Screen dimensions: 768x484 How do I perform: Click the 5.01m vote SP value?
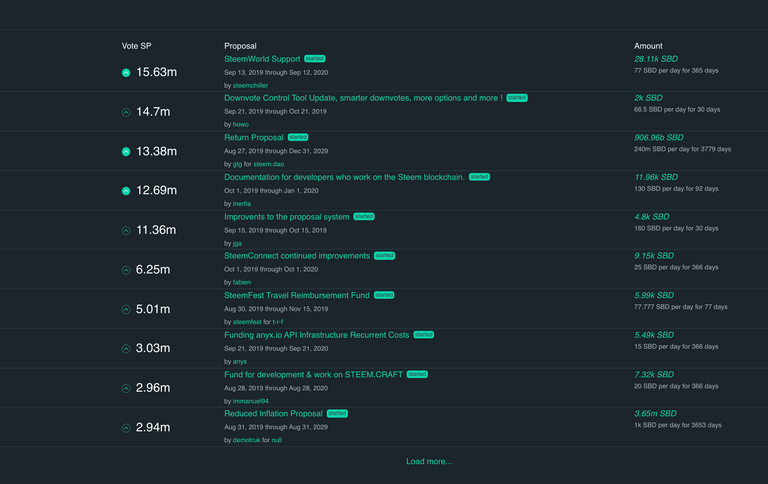click(x=153, y=309)
